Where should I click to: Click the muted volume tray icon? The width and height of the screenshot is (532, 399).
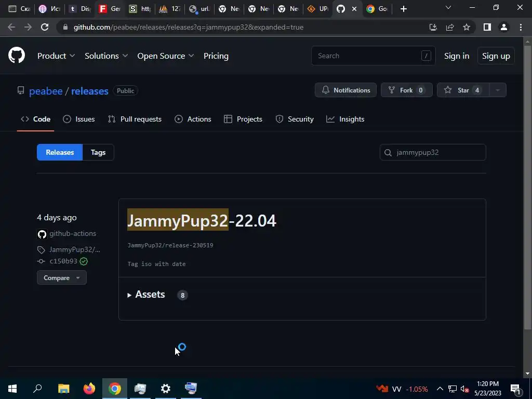pyautogui.click(x=464, y=389)
